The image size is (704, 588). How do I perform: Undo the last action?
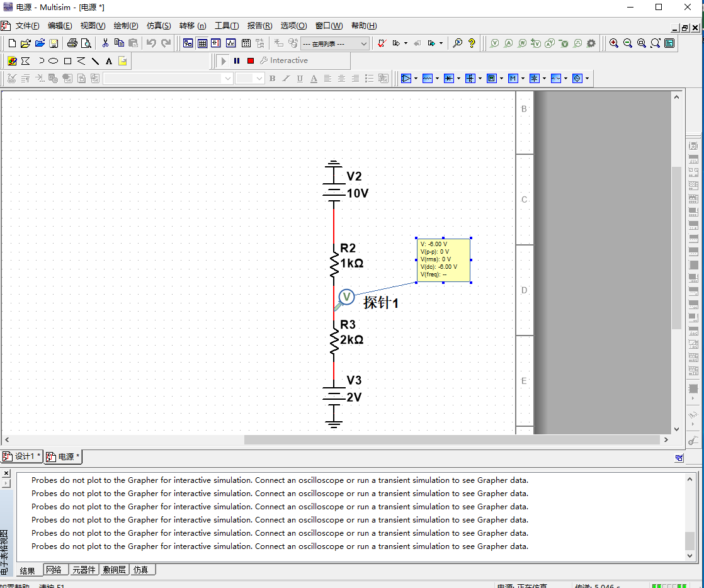[151, 43]
